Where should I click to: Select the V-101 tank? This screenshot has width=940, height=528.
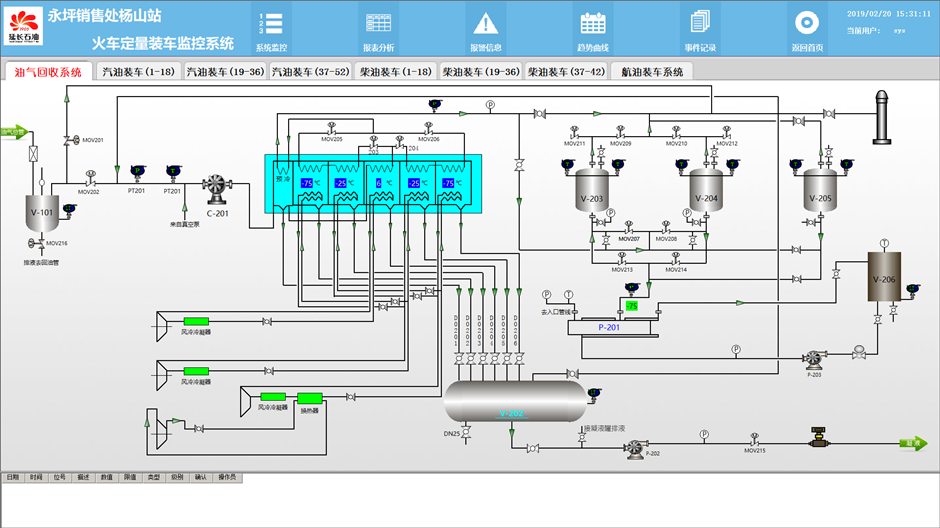41,211
